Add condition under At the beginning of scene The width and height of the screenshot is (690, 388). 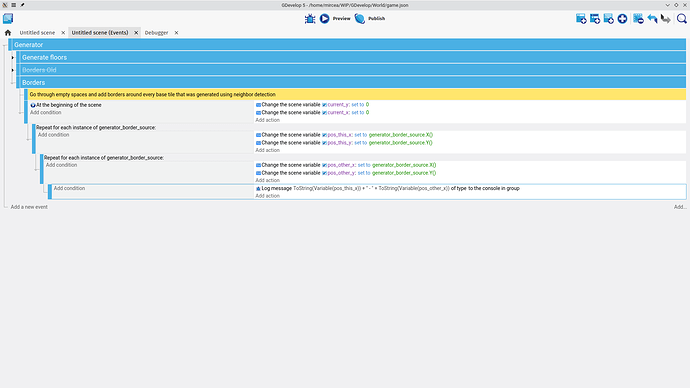click(46, 113)
